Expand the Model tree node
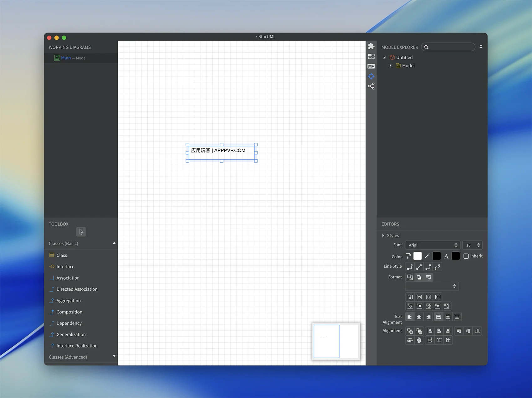 [x=391, y=65]
